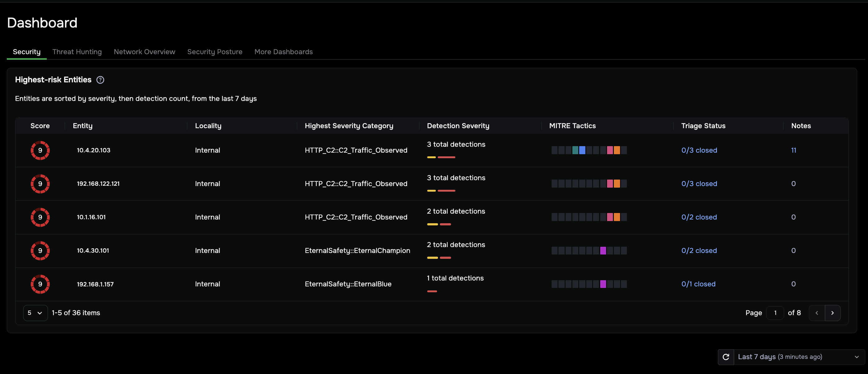Click the purple MITRE tactic square for 10.4.30.101
Screen dimensions: 868x374
pos(603,251)
